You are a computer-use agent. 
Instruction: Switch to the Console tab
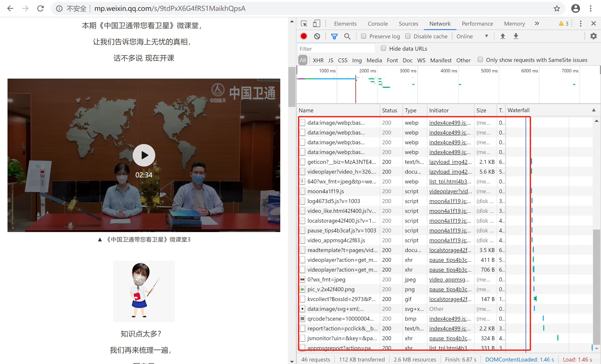point(378,24)
